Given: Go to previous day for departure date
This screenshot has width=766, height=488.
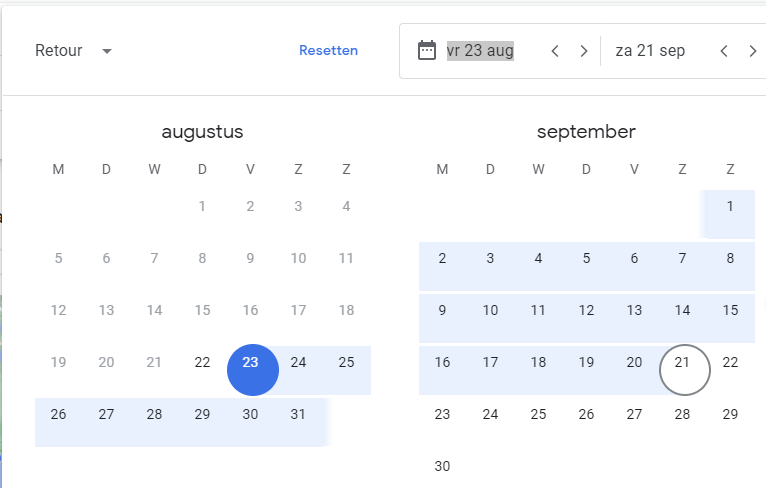Looking at the screenshot, I should (555, 51).
